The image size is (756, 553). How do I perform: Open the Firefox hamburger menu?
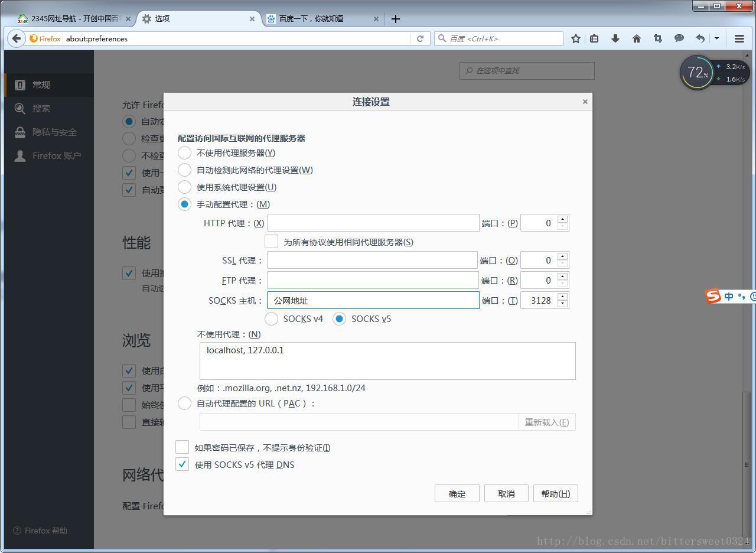click(x=739, y=38)
